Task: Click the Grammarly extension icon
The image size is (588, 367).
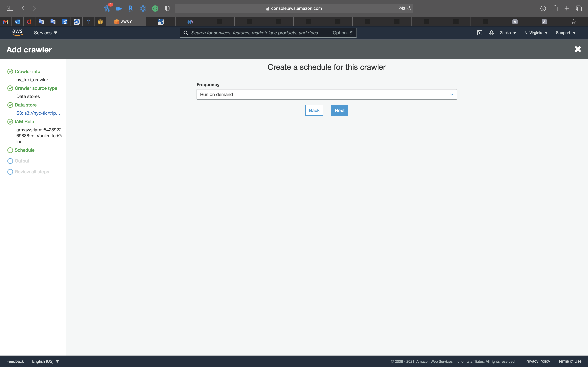Action: 155,9
